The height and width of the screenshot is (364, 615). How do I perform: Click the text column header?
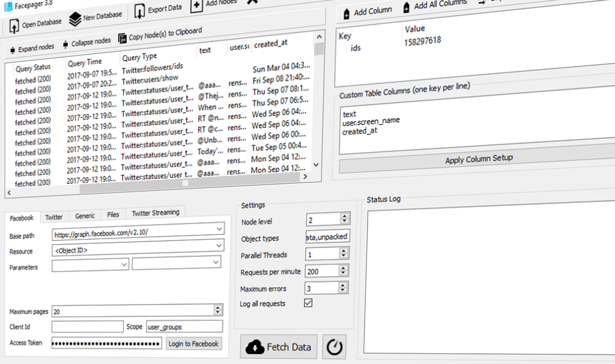coord(205,50)
